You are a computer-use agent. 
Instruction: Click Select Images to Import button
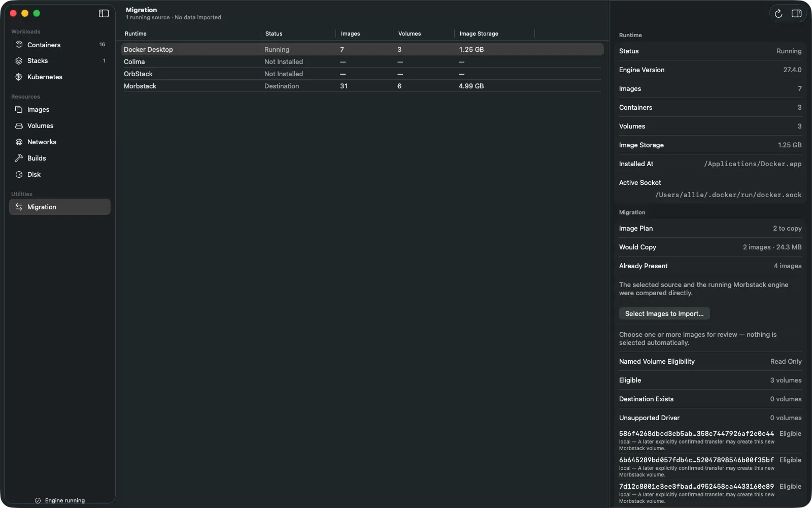click(664, 314)
